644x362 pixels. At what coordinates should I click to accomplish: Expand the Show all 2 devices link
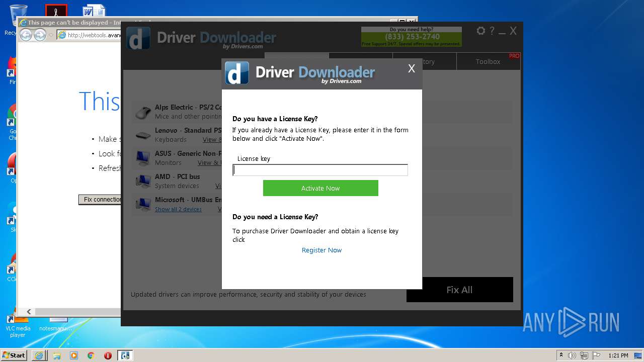pyautogui.click(x=178, y=209)
